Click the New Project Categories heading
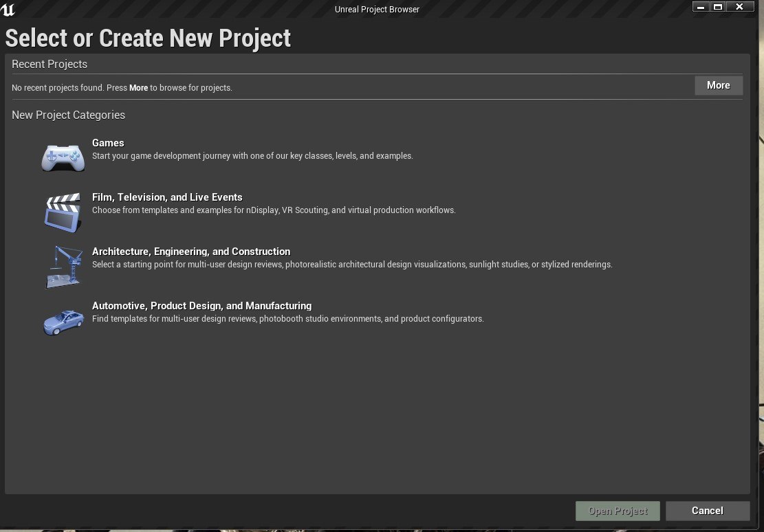764x532 pixels. click(x=68, y=115)
